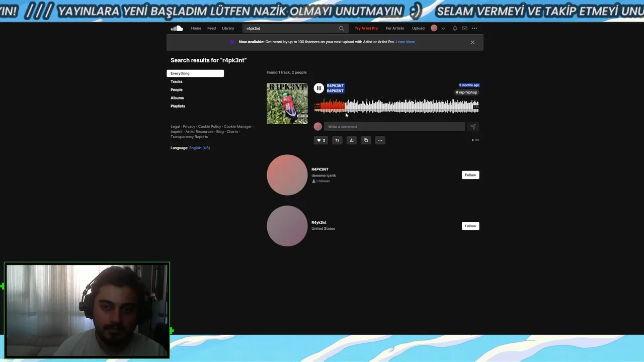
Task: Follow the R4yk3nt user
Action: 470,226
